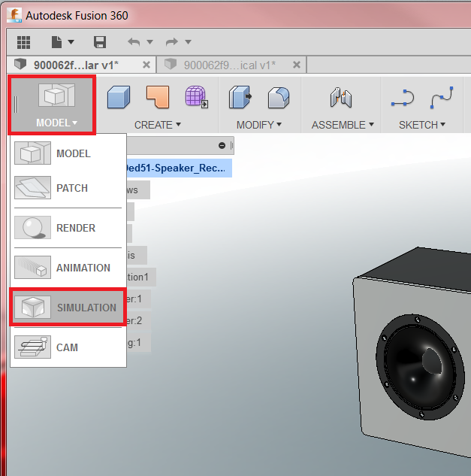471x476 pixels.
Task: Select the Fillet tool icon
Action: [x=279, y=97]
